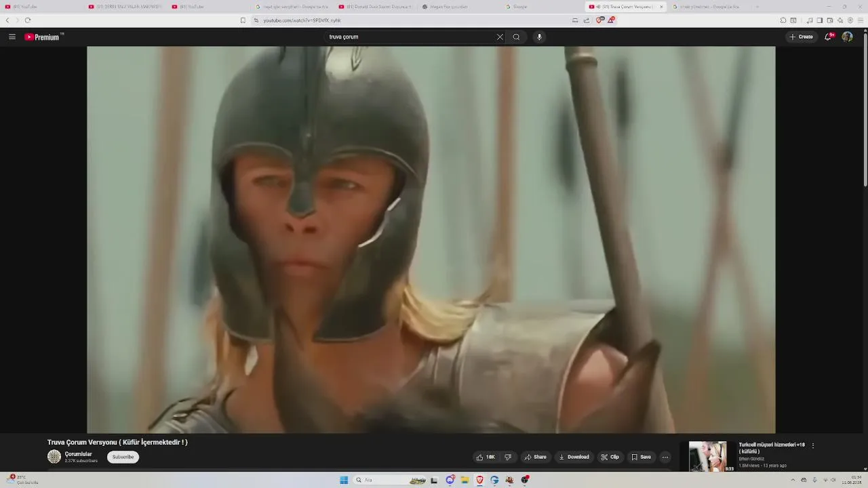Screen dimensions: 868x488
Task: Click the page vertical scrollbar
Action: pos(865,108)
